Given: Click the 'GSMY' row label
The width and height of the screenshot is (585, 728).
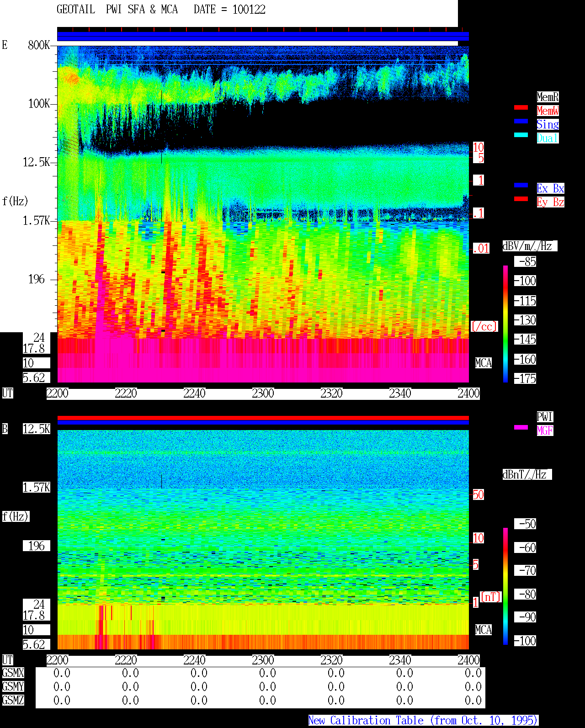Looking at the screenshot, I should click(13, 686).
